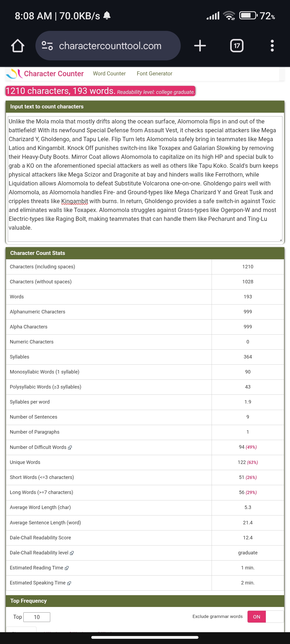Image resolution: width=290 pixels, height=644 pixels.
Task: Tap the address bar URL
Action: click(x=110, y=46)
